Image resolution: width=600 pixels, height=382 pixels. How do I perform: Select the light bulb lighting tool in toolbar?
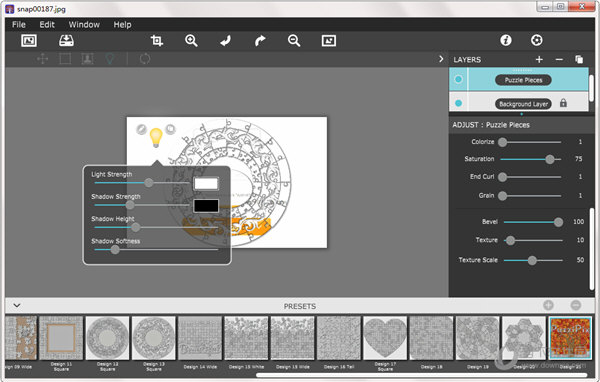click(x=110, y=59)
